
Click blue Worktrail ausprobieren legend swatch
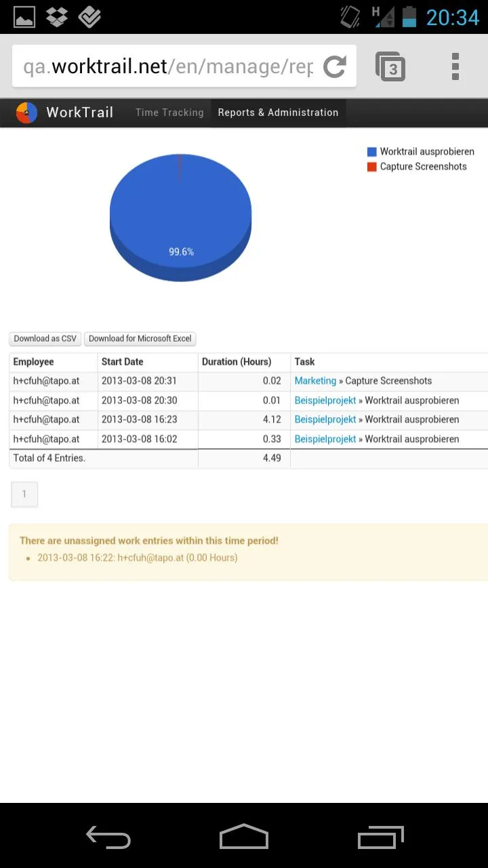[371, 152]
